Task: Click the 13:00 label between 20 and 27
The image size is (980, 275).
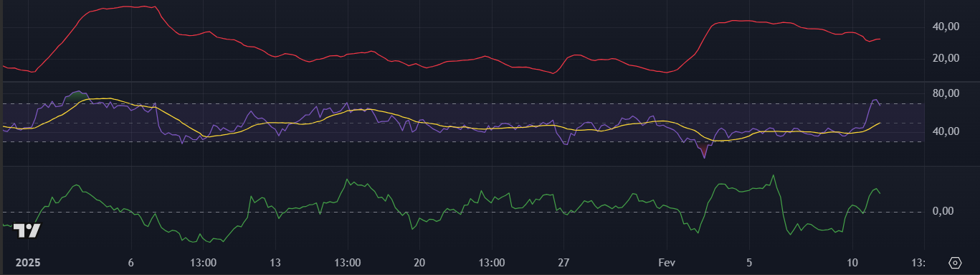Action: pyautogui.click(x=493, y=262)
